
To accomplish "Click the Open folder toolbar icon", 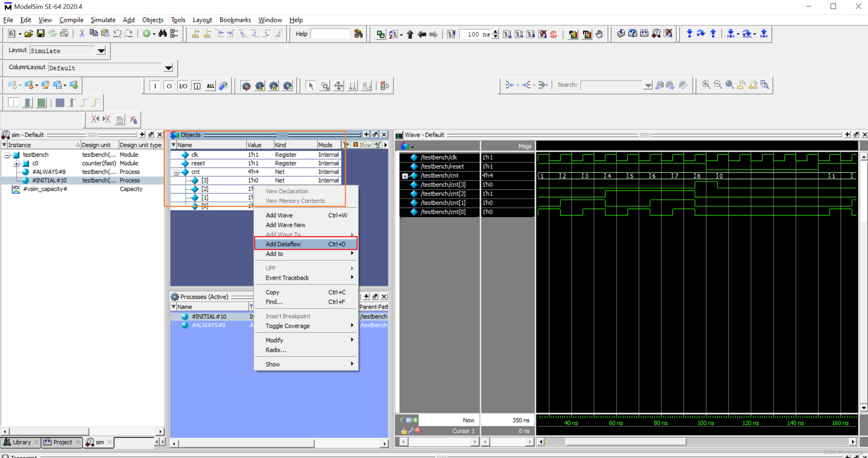I will point(29,33).
